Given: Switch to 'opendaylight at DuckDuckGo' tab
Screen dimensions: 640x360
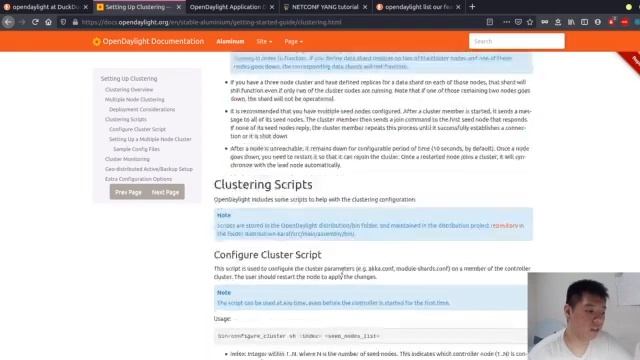Looking at the screenshot, I should [45, 7].
